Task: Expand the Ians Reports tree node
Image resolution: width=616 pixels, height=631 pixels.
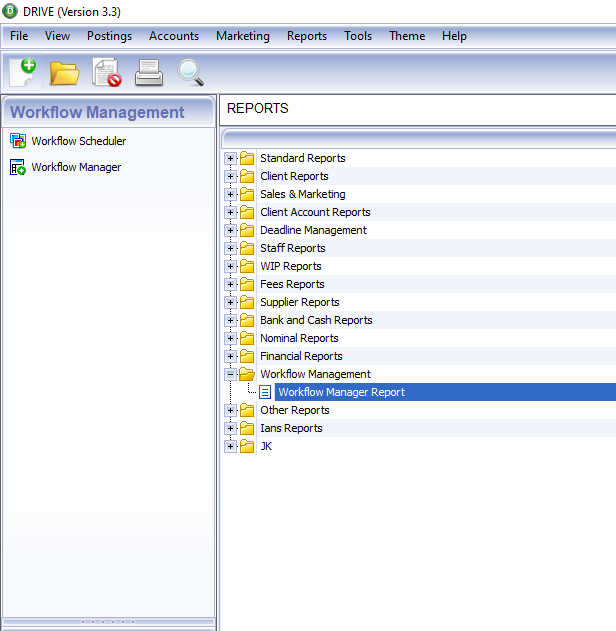Action: click(230, 428)
